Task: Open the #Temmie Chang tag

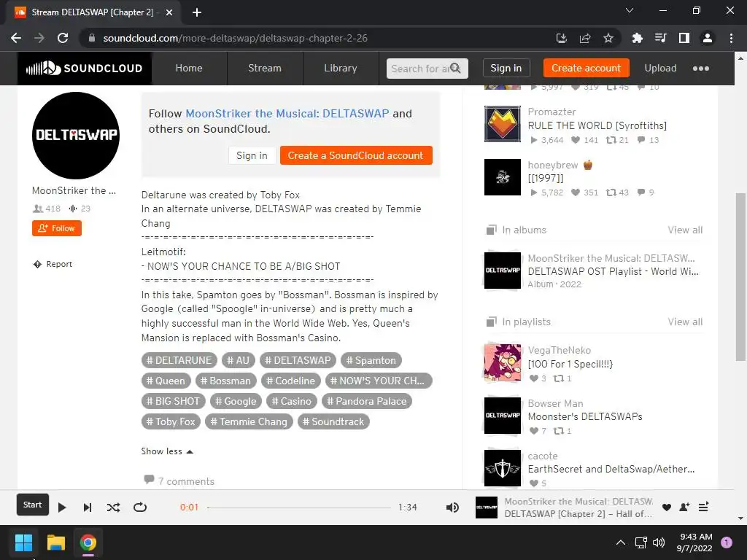Action: coord(249,421)
